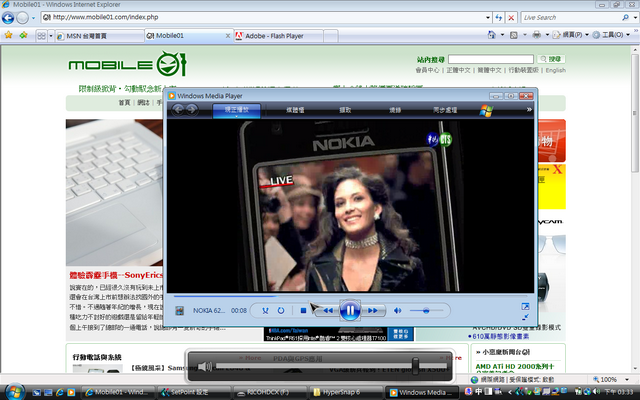Viewport: 640px width, 400px height.
Task: Open the Sync tab (同步處理)
Action: pyautogui.click(x=445, y=110)
